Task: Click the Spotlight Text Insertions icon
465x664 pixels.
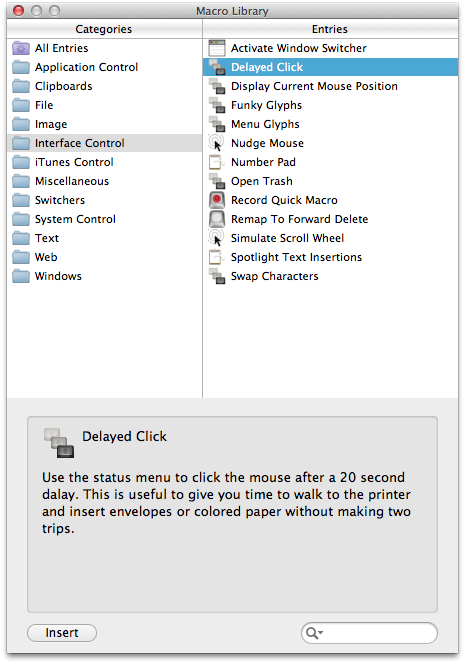Action: (x=216, y=257)
